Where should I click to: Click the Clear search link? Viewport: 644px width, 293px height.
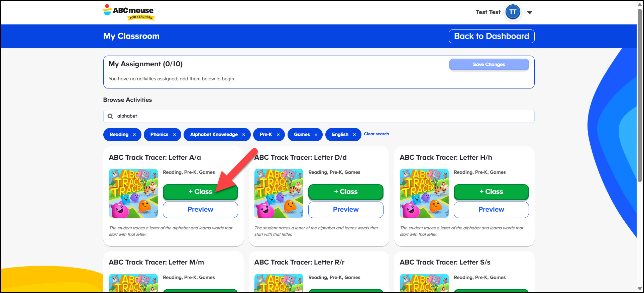point(376,134)
